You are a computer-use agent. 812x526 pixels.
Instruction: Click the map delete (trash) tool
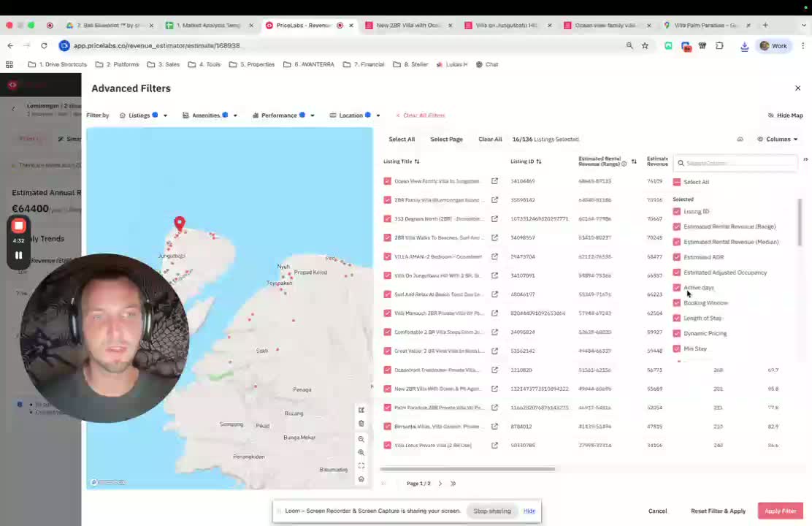(x=361, y=424)
